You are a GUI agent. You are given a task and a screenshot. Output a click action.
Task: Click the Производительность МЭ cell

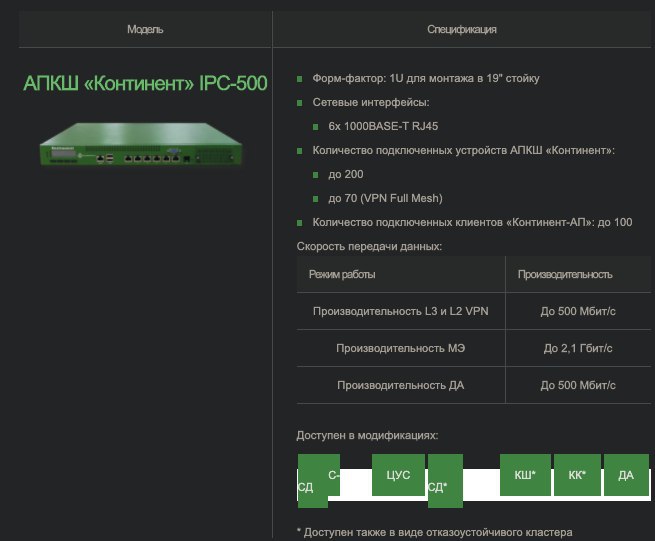click(401, 348)
